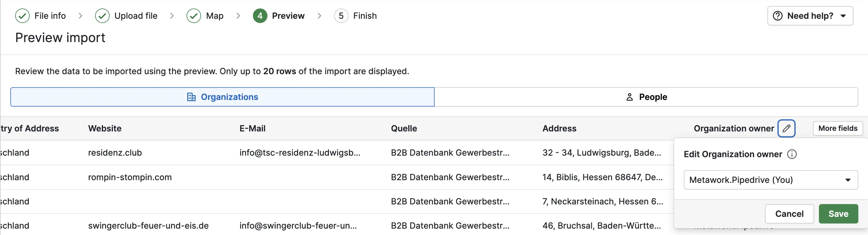Switch to the People tab

click(x=646, y=97)
